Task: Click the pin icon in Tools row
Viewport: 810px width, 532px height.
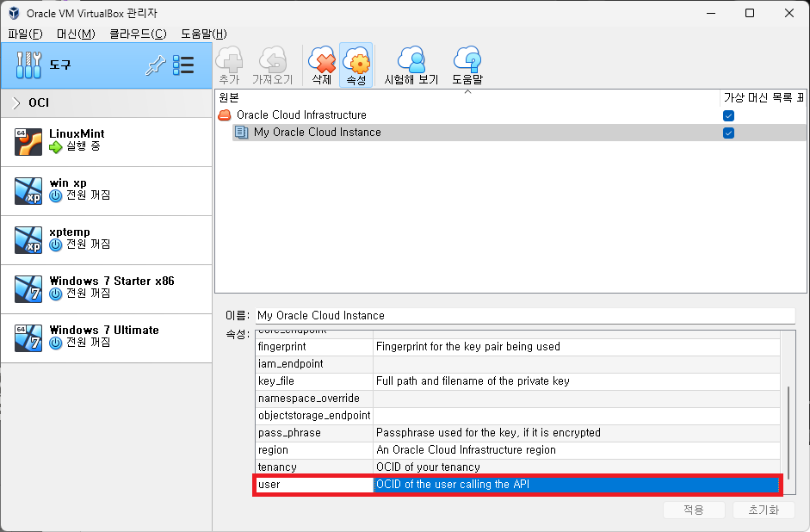Action: [x=155, y=65]
